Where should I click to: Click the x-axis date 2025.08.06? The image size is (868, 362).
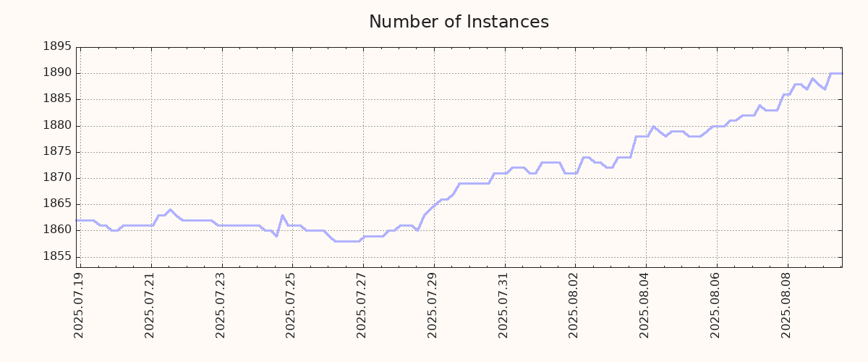716,305
